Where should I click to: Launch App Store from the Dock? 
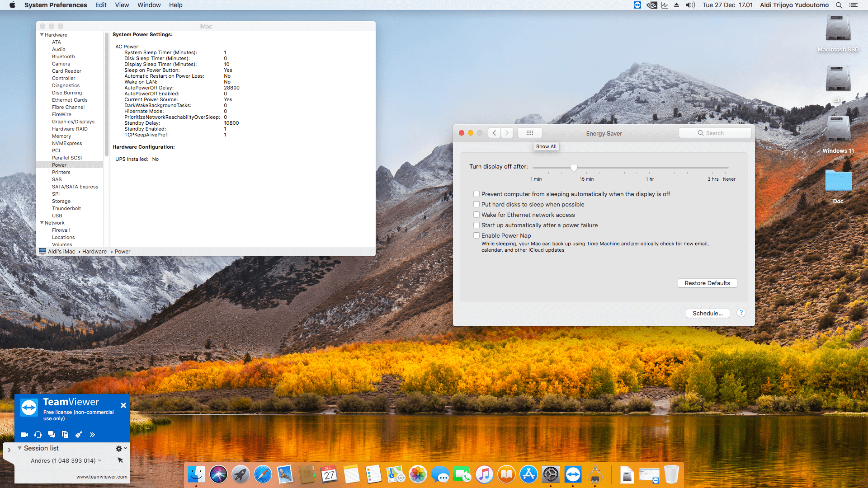pos(528,475)
